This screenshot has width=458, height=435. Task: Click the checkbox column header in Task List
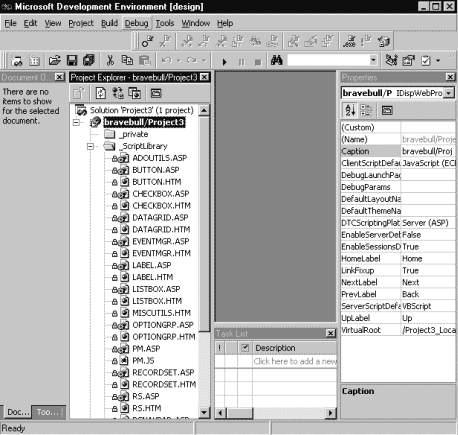(x=245, y=348)
